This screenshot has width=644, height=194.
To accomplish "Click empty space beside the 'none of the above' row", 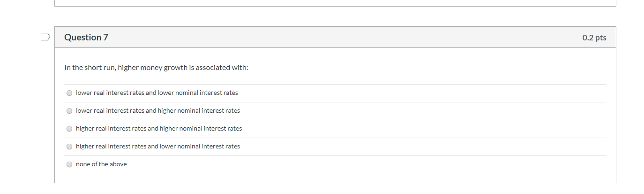I will coord(366,164).
